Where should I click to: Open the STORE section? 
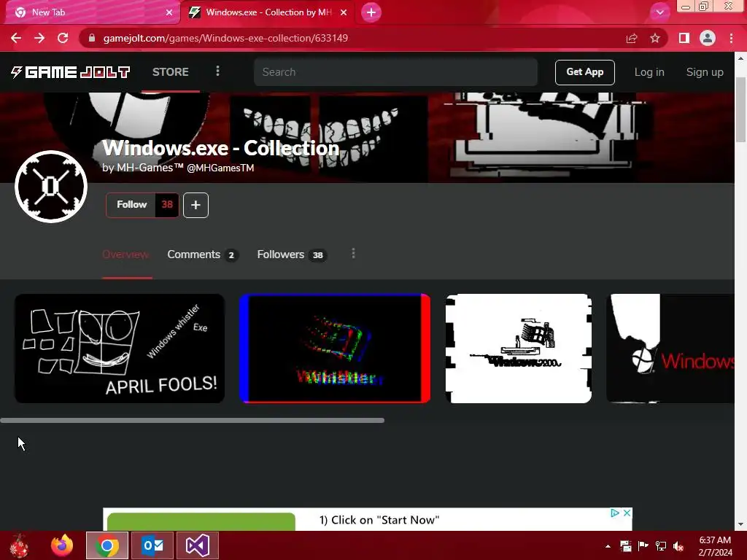(x=171, y=72)
